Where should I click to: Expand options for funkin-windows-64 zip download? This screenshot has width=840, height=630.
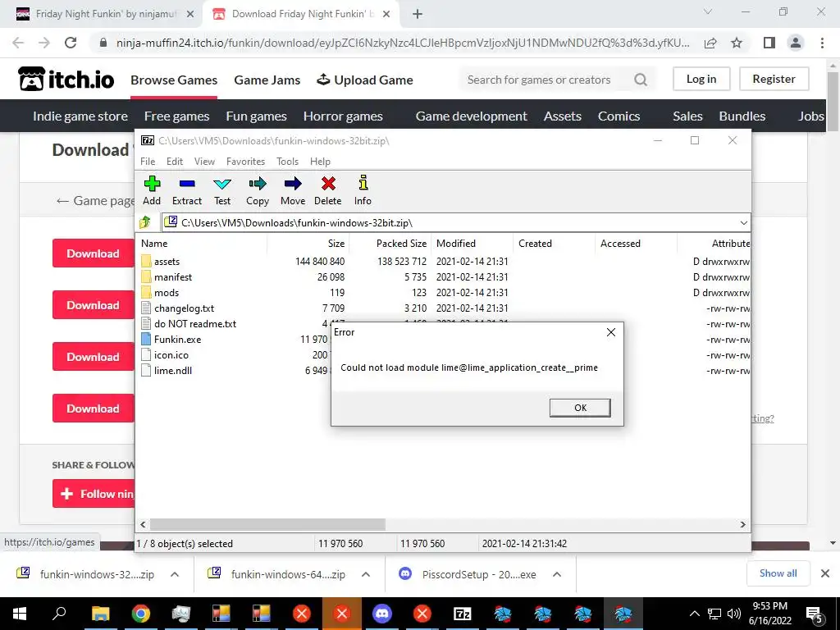click(366, 574)
